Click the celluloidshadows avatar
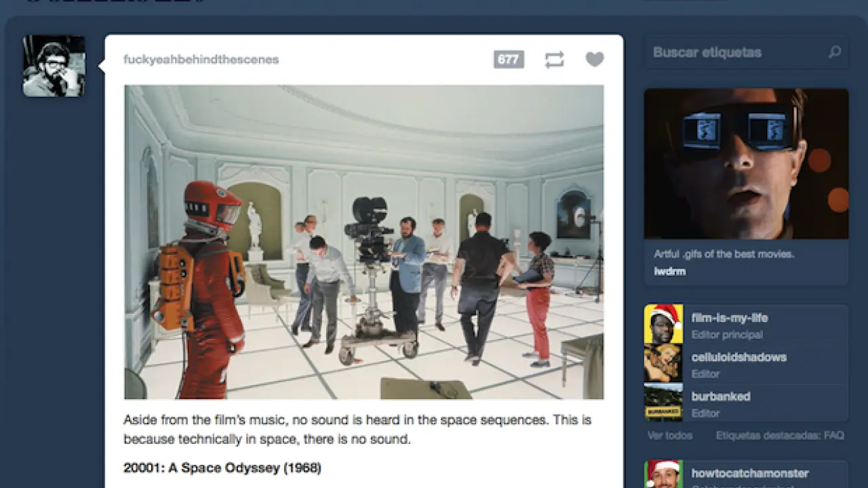 [663, 363]
